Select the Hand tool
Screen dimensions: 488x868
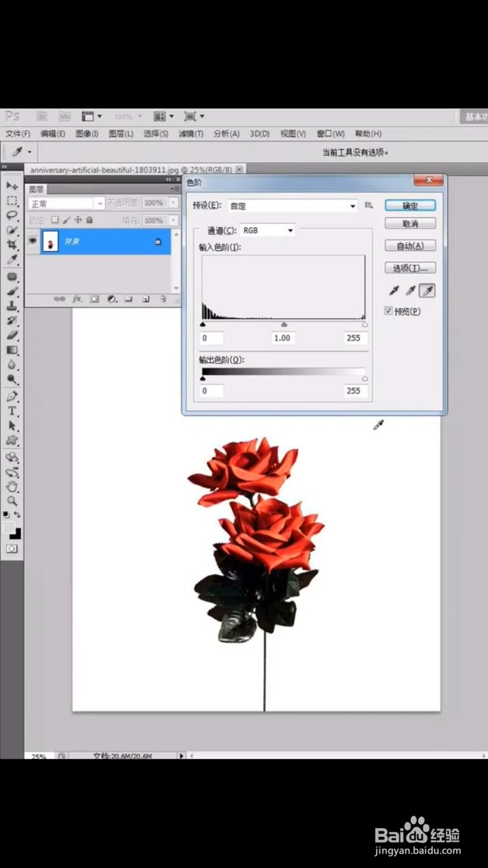tap(12, 487)
